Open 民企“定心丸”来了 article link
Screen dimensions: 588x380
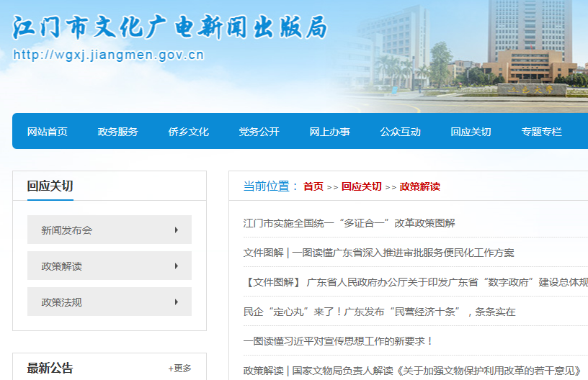pos(380,312)
